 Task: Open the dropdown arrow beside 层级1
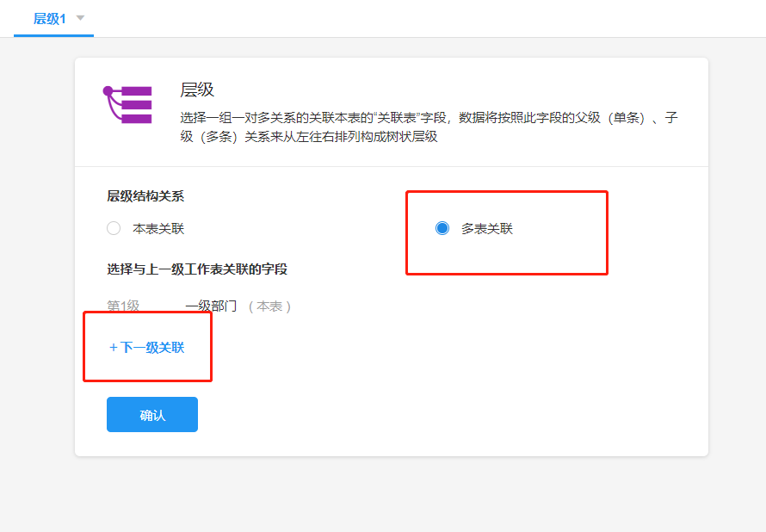(80, 17)
